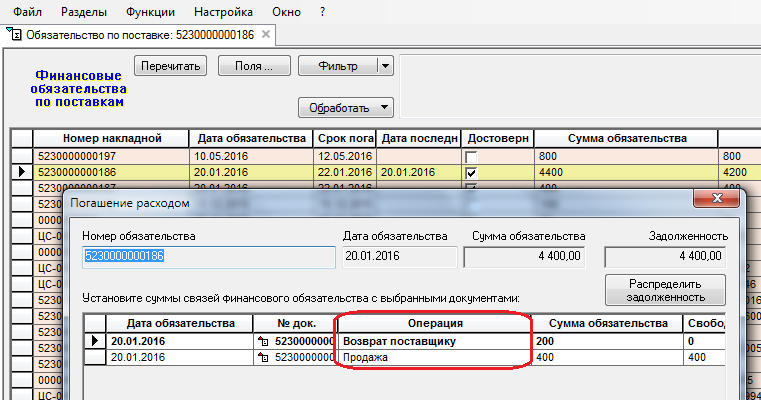
Task: Click the document icon in the Продажа row
Action: [263, 358]
